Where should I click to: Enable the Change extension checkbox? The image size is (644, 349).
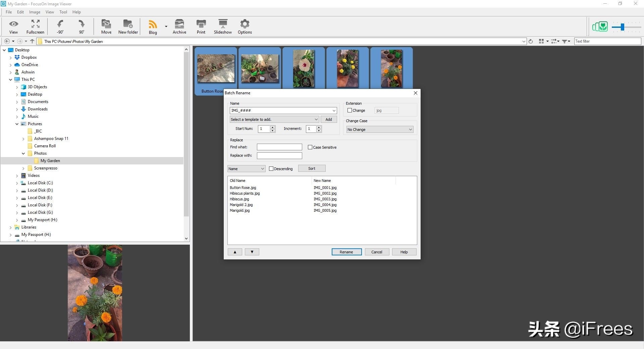350,110
